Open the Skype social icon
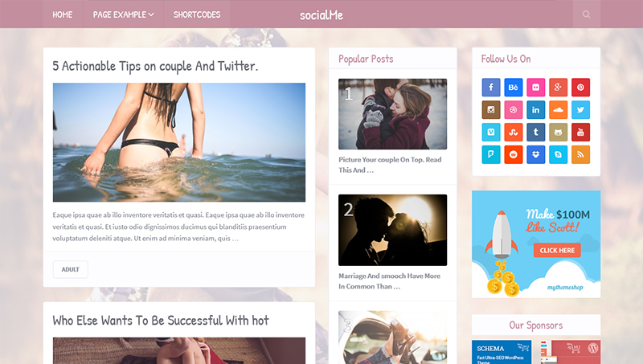Screen dimensions: 643x364 point(558,154)
